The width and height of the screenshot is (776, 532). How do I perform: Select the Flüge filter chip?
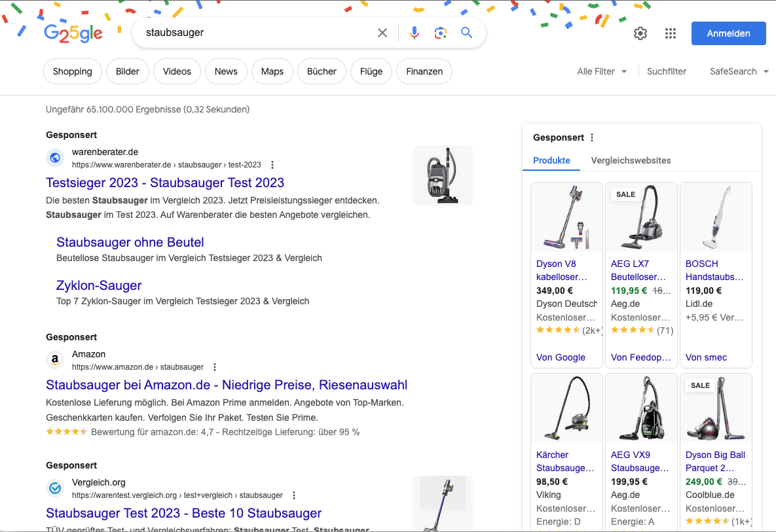[371, 71]
